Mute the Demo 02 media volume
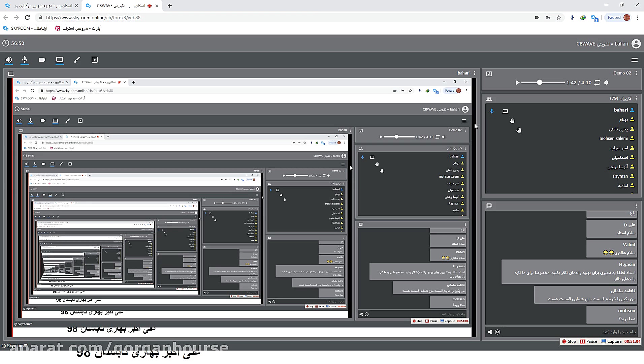 click(x=606, y=83)
